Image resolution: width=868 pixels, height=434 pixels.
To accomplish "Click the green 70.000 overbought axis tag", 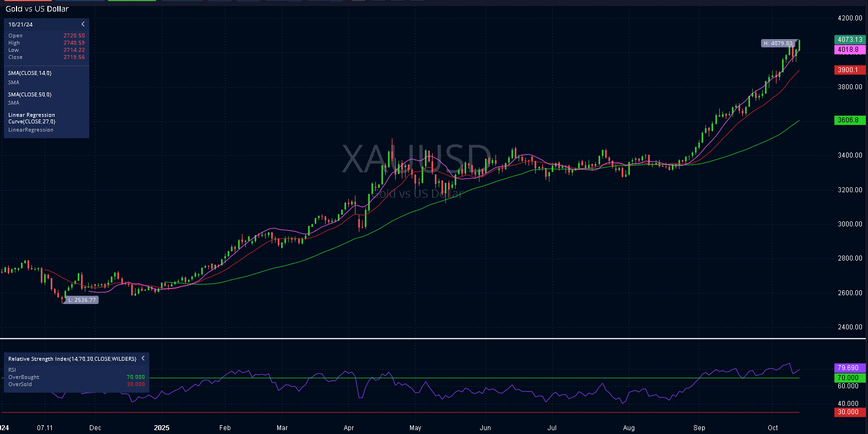I will (x=849, y=378).
